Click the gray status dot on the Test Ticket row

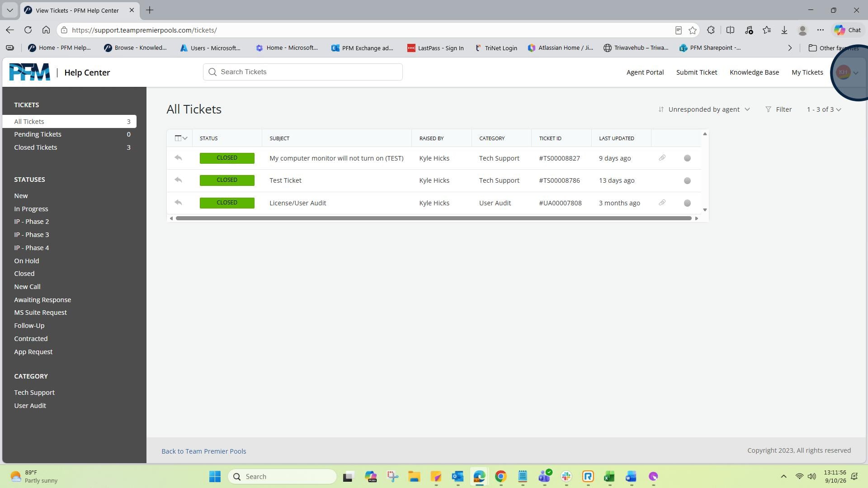point(687,181)
